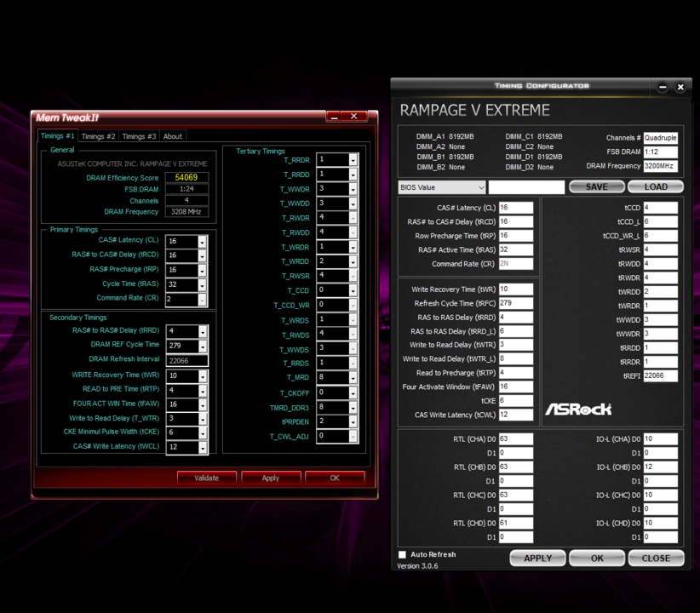The width and height of the screenshot is (700, 613).
Task: Switch to Timings #3 tab in Mem TweakIt
Action: [x=139, y=136]
